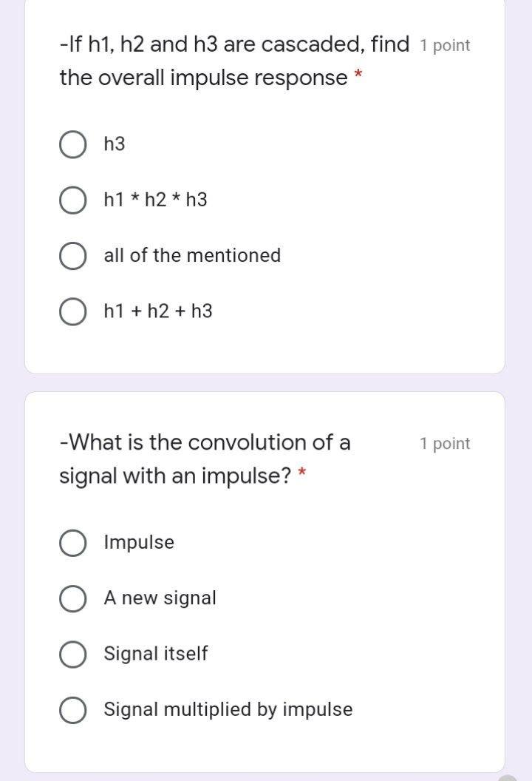Select the h3 radio option
The image size is (532, 781).
[x=72, y=144]
